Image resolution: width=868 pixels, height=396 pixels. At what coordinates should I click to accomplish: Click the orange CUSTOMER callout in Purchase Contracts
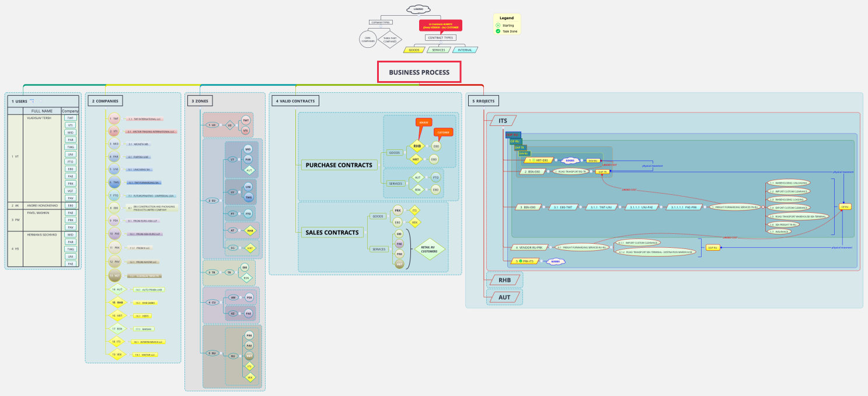point(443,132)
